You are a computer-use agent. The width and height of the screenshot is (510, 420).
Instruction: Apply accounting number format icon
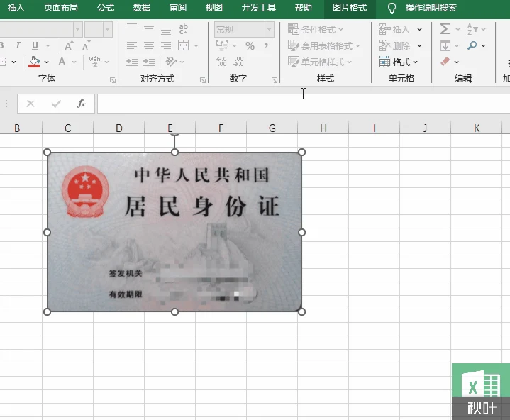click(x=222, y=45)
